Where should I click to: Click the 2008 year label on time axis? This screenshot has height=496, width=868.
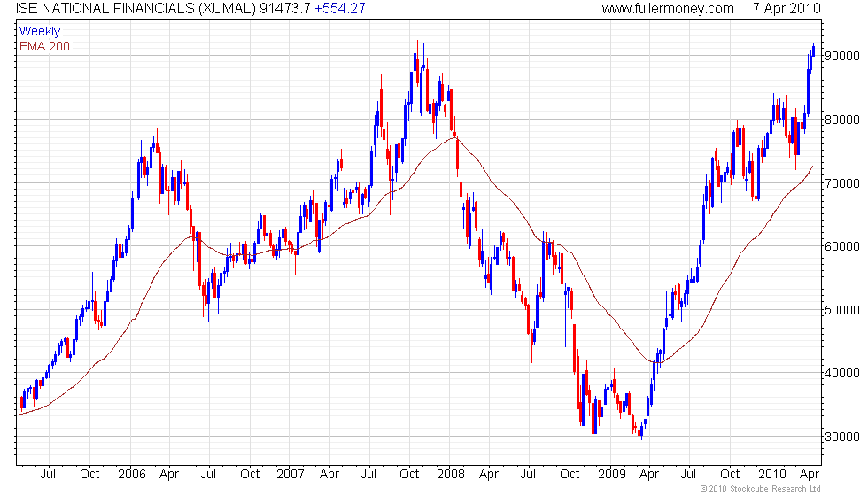[451, 474]
